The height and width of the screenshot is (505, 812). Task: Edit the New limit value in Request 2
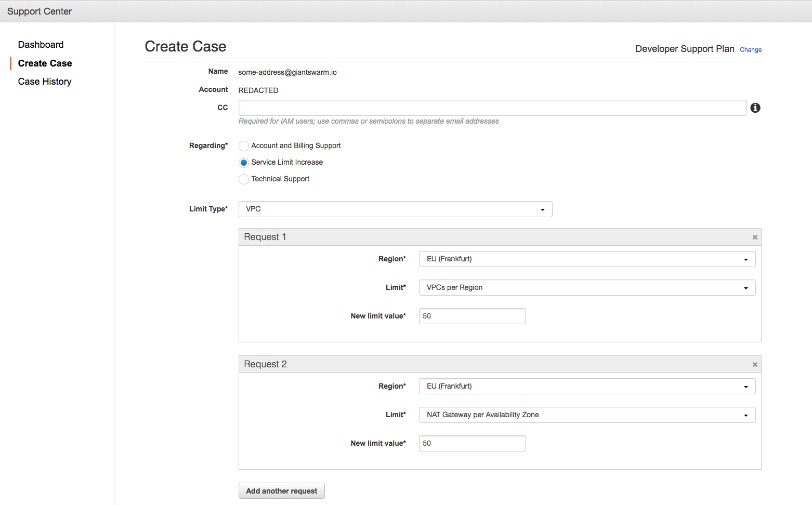[472, 443]
